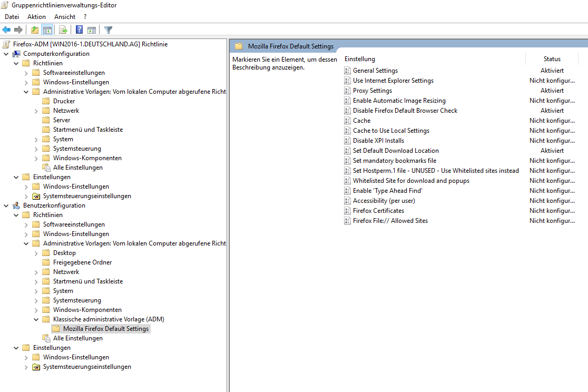Click the Up one level folder icon

34,30
